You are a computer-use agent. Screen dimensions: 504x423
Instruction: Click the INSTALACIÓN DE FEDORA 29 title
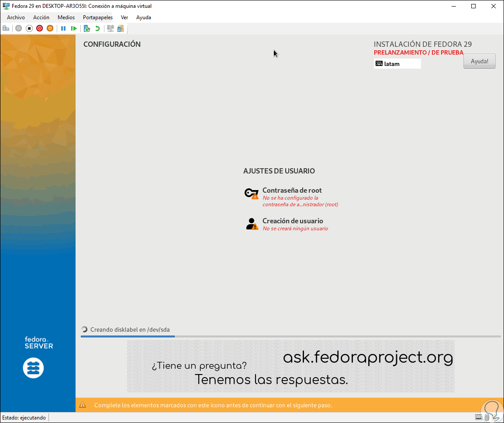pyautogui.click(x=423, y=44)
